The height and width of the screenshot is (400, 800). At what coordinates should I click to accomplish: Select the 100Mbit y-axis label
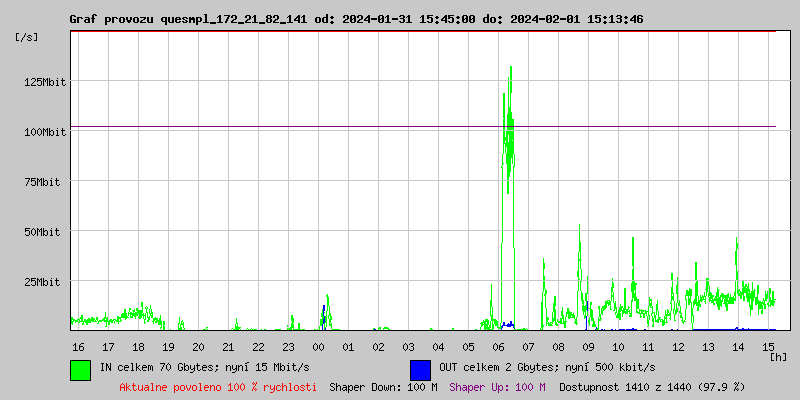pos(45,131)
